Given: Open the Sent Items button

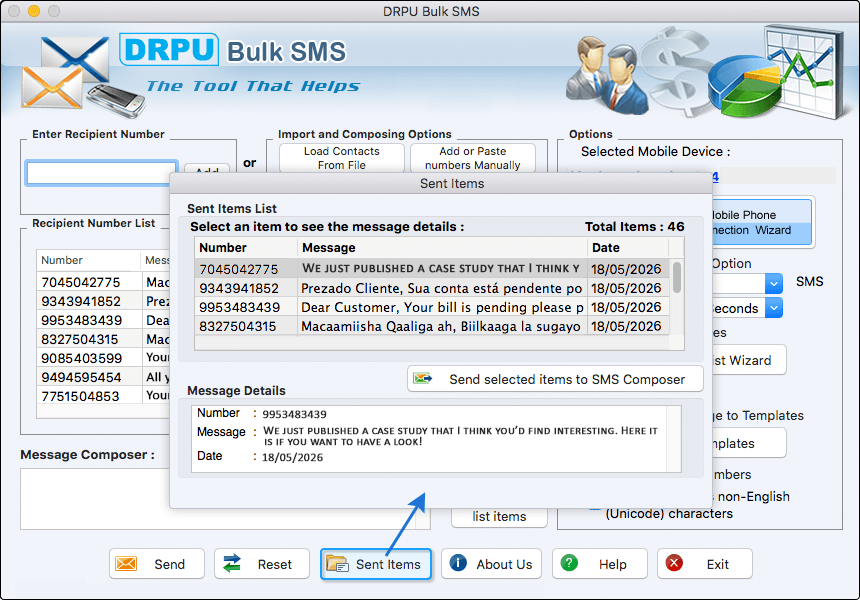Looking at the screenshot, I should point(376,564).
